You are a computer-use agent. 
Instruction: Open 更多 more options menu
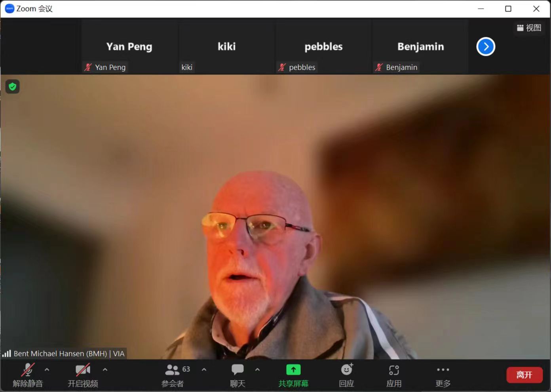[443, 375]
